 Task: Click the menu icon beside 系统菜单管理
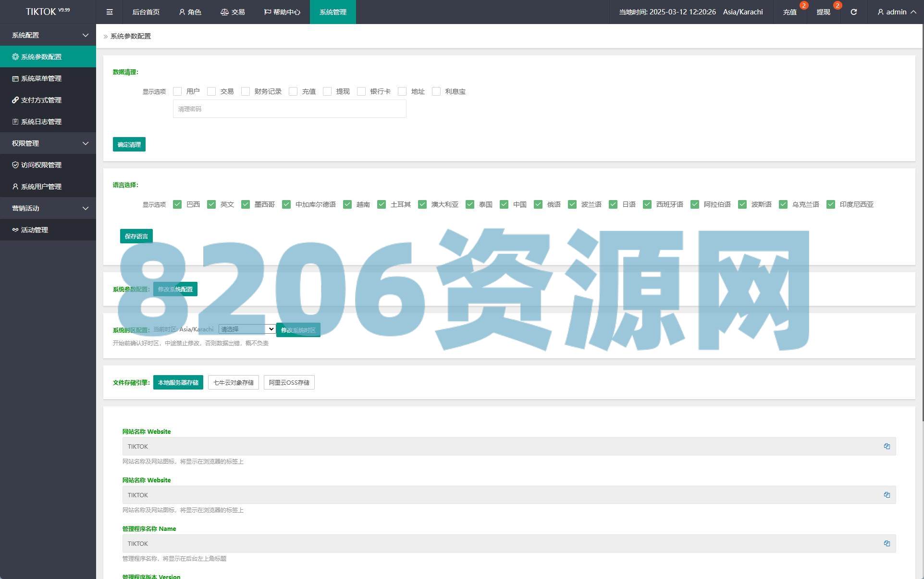click(x=15, y=78)
